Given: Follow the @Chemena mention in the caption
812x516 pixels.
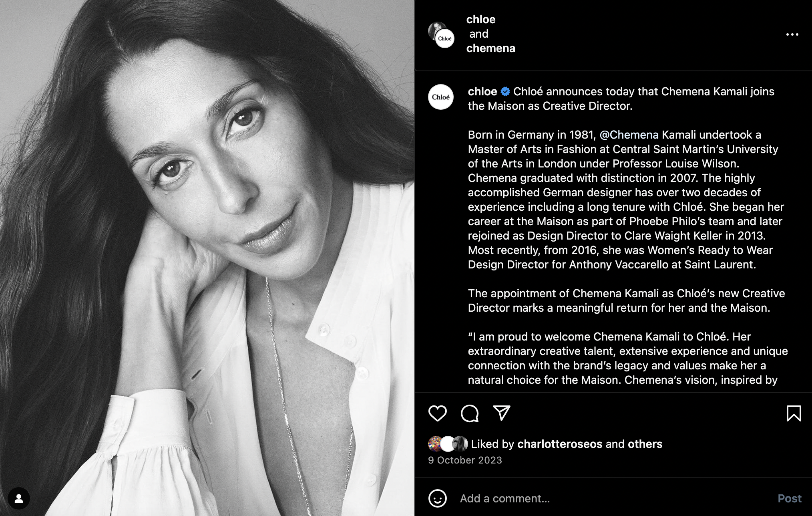Looking at the screenshot, I should pyautogui.click(x=629, y=135).
